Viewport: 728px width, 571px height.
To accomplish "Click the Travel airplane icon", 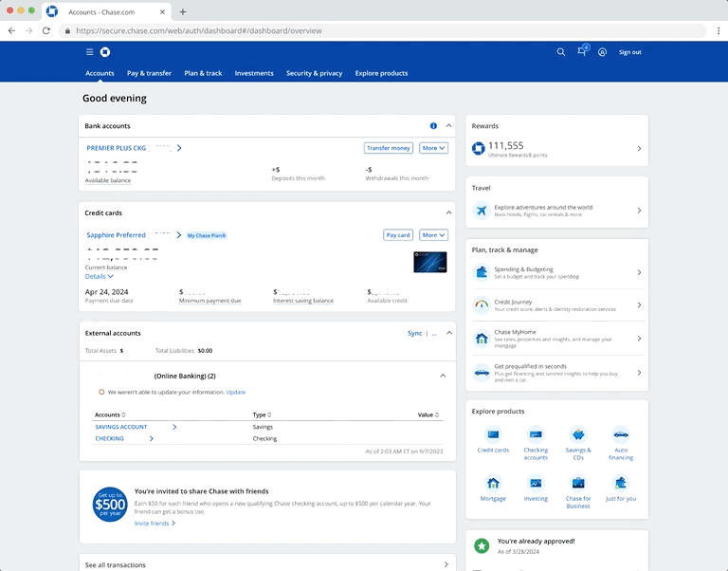I will (482, 211).
